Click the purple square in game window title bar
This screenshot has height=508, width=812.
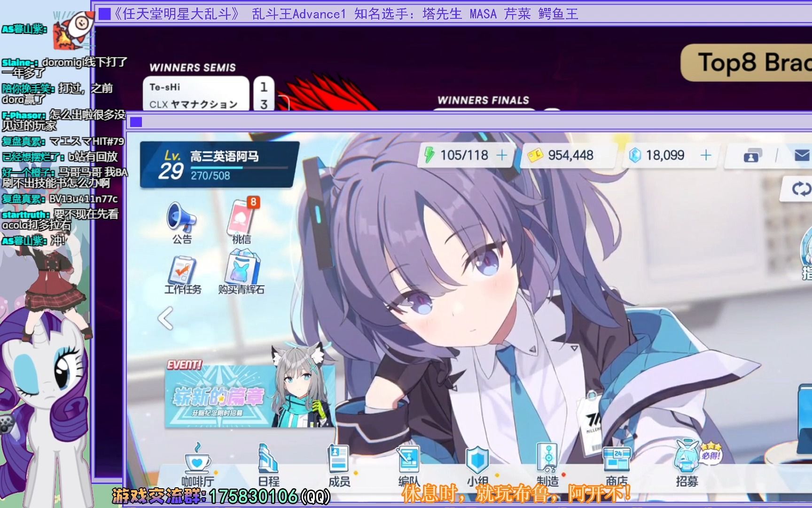pyautogui.click(x=136, y=122)
